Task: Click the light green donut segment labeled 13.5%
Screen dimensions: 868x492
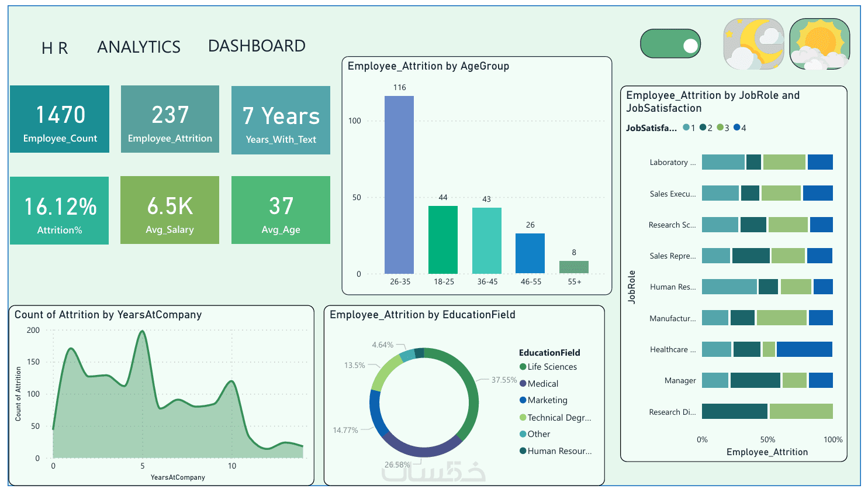Action: click(x=385, y=371)
